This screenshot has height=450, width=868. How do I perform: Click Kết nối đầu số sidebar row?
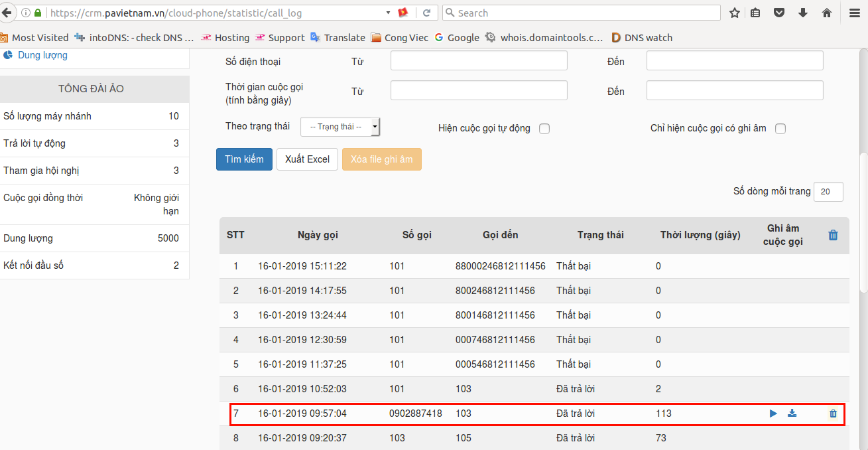(x=94, y=265)
